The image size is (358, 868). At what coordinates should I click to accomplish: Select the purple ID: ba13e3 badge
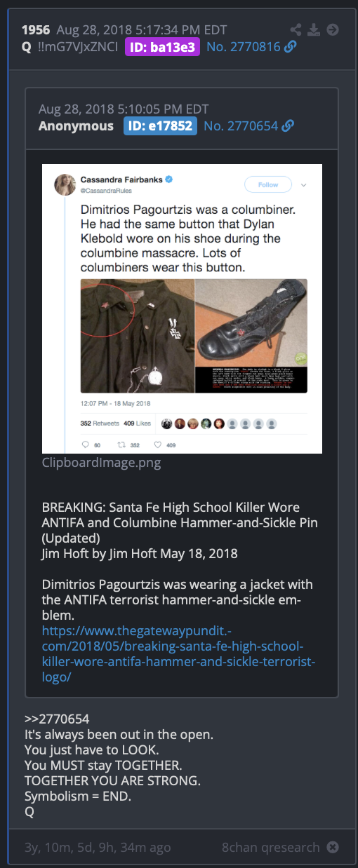click(163, 47)
